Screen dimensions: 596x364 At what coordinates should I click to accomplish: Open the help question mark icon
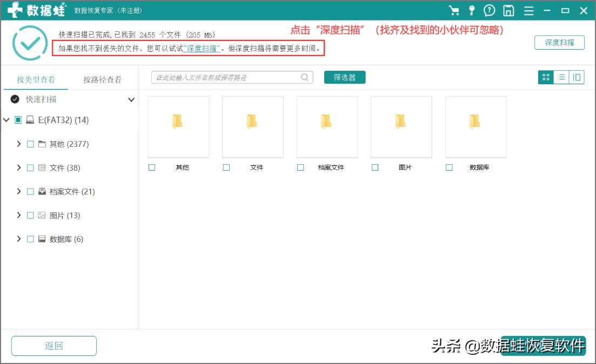tap(490, 10)
